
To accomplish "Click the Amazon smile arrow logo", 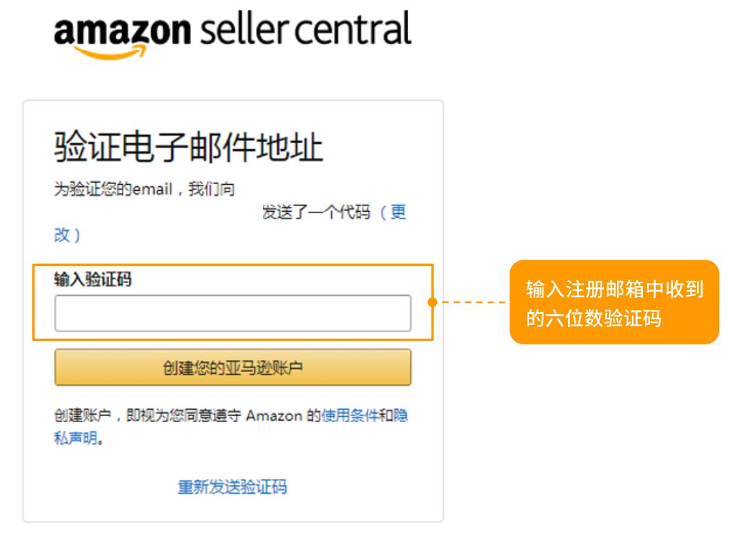I will click(x=110, y=52).
